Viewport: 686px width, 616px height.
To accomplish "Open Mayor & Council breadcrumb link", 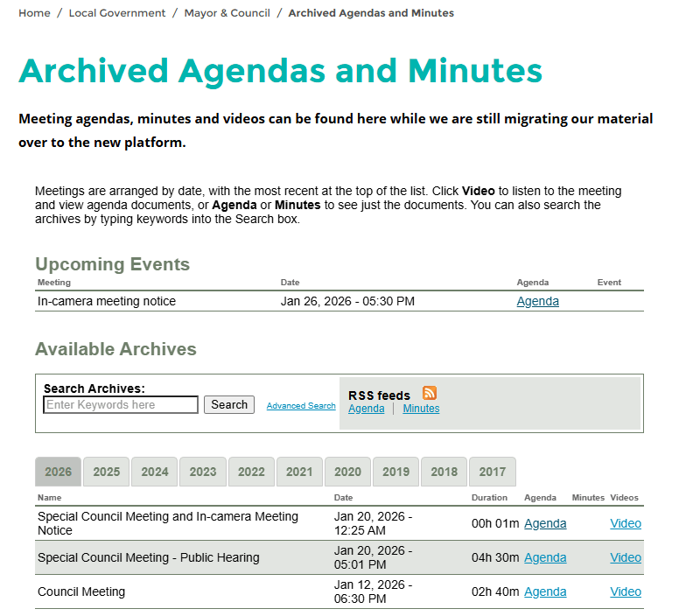I will 227,13.
